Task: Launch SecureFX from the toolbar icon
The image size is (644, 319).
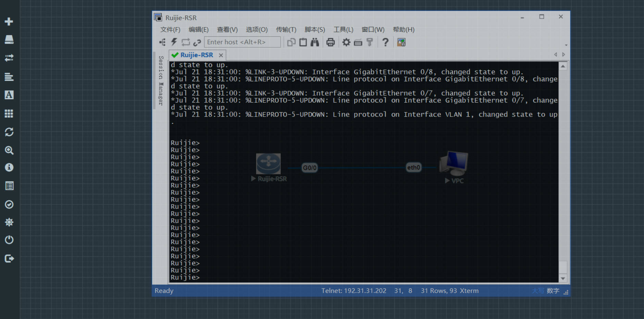Action: click(x=401, y=42)
